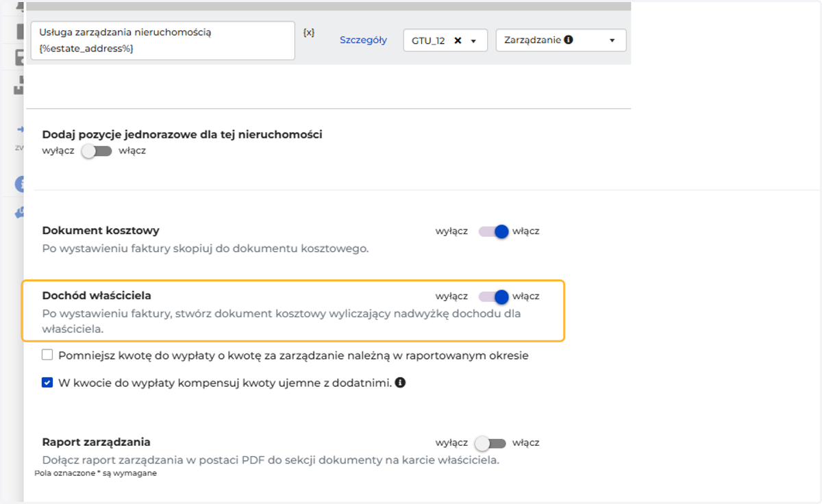Toggle the Raport zarządzania switch
The height and width of the screenshot is (504, 822).
click(490, 443)
